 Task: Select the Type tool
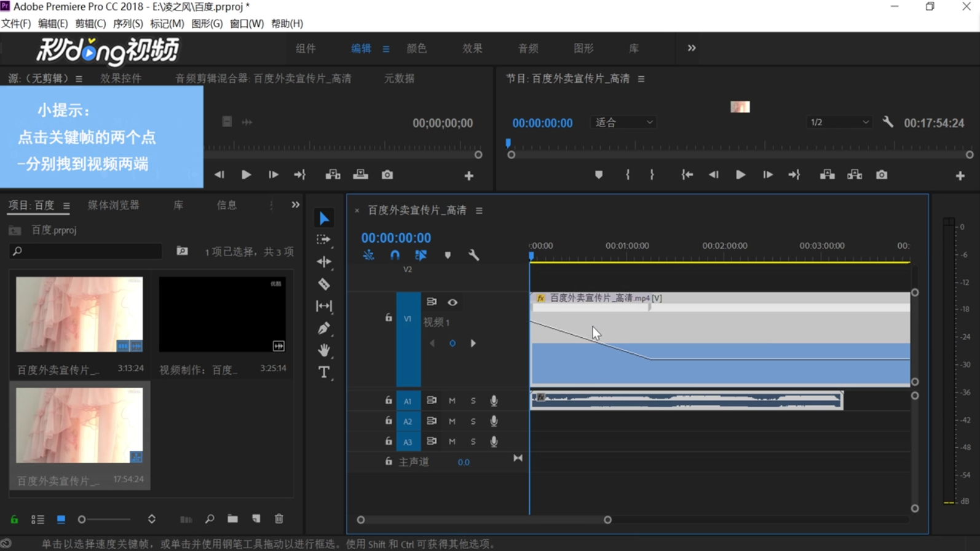pos(324,372)
